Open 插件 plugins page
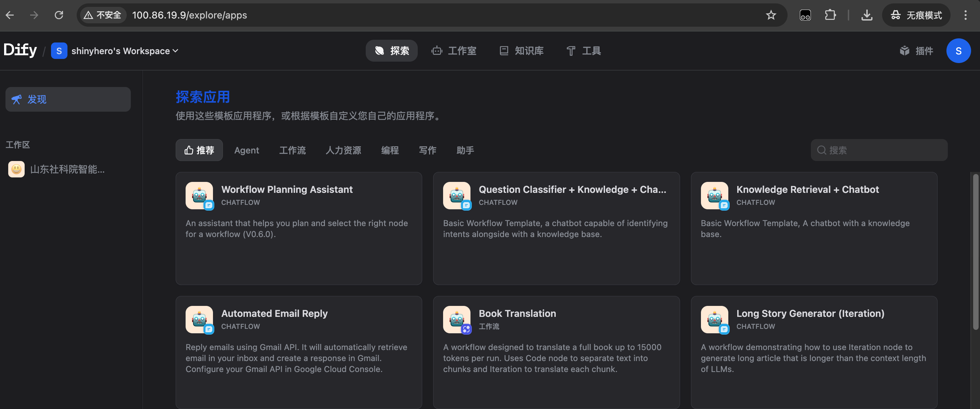This screenshot has height=409, width=980. click(x=916, y=51)
